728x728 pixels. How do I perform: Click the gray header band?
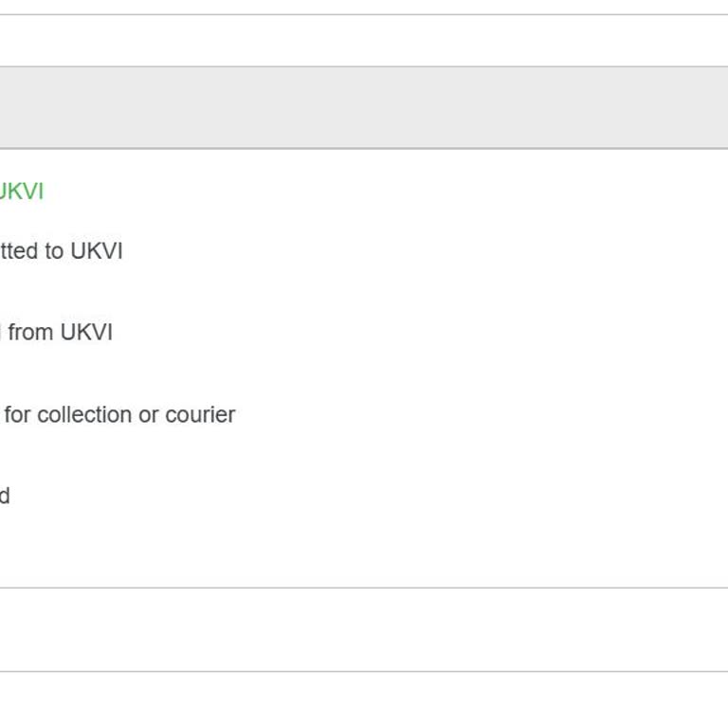(364, 107)
